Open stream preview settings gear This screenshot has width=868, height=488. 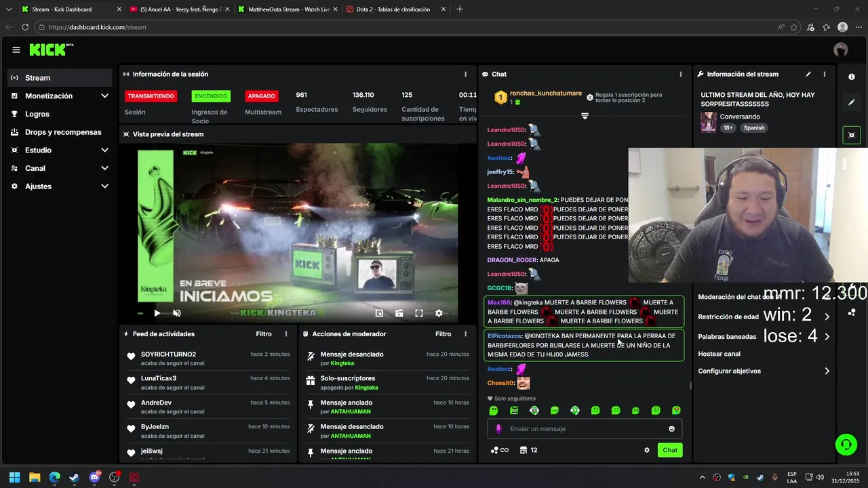439,313
